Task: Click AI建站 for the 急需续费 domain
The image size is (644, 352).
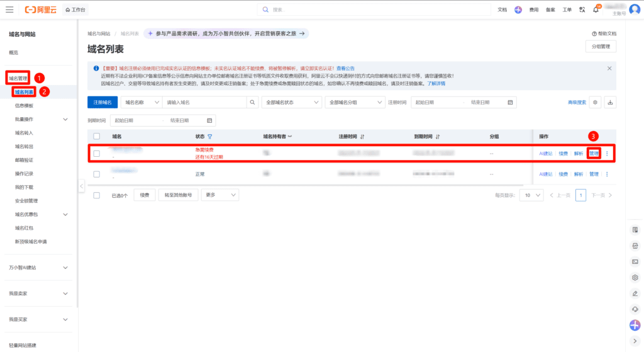Action: 546,154
